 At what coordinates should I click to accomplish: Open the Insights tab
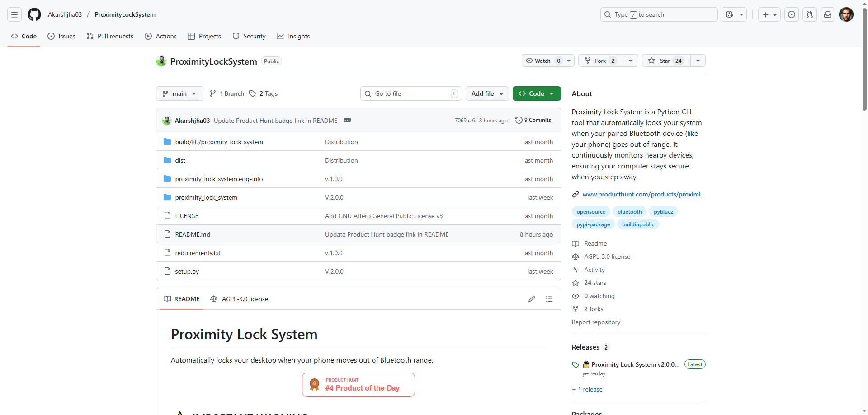tap(293, 36)
